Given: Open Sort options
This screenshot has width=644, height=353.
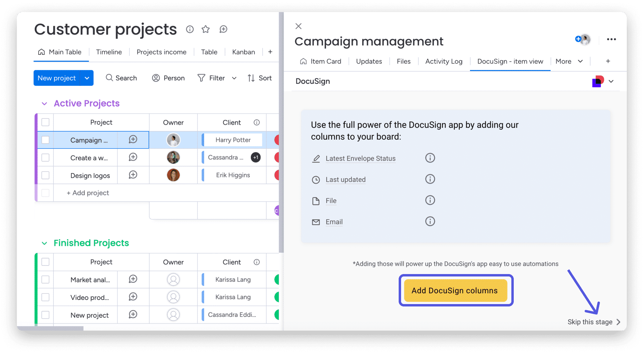Looking at the screenshot, I should [x=260, y=78].
